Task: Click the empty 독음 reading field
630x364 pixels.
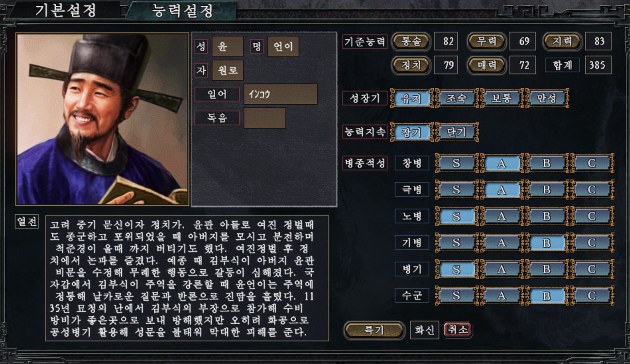Action: tap(265, 118)
